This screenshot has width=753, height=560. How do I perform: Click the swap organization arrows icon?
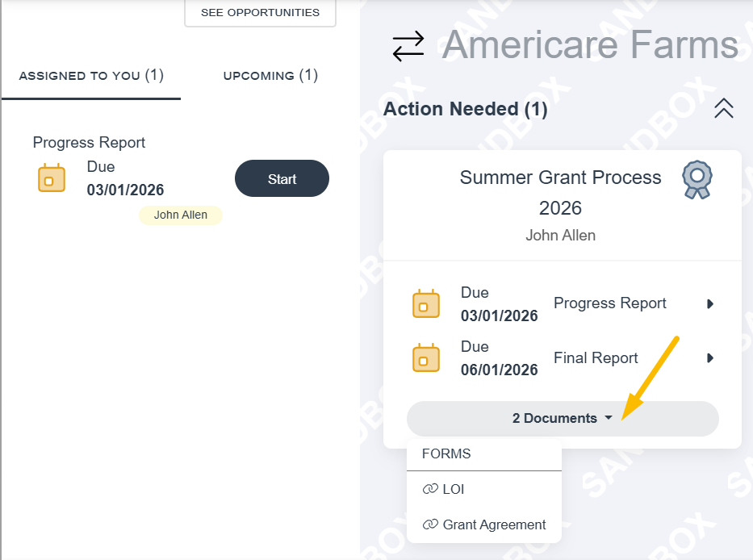click(408, 46)
